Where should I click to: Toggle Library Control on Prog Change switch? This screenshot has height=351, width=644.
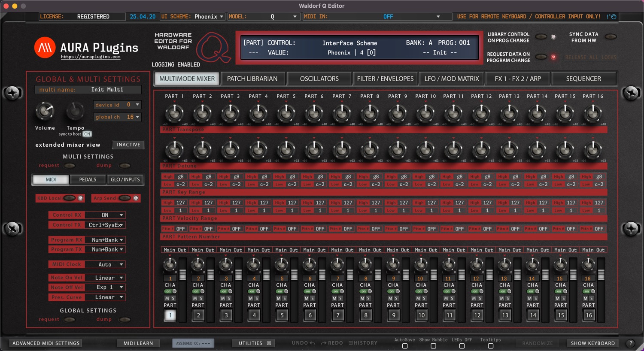coord(541,37)
